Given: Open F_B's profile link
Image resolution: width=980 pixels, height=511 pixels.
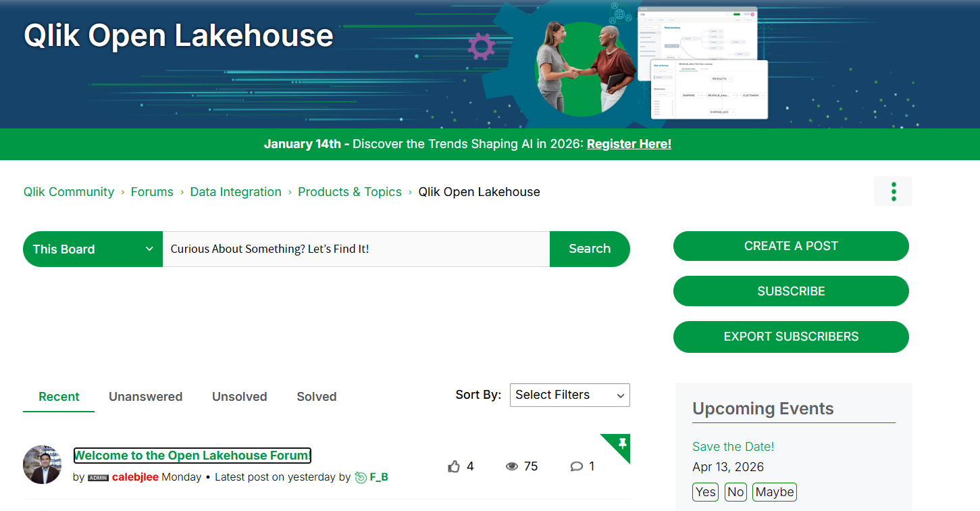Looking at the screenshot, I should coord(379,477).
